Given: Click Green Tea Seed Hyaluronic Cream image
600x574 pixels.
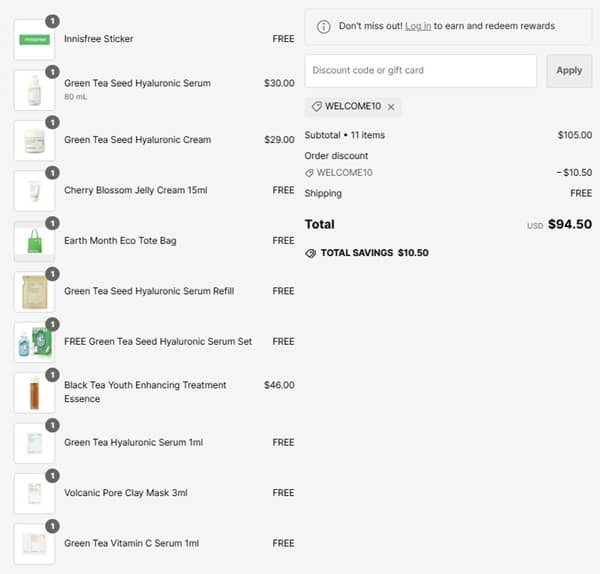Looking at the screenshot, I should 34,141.
